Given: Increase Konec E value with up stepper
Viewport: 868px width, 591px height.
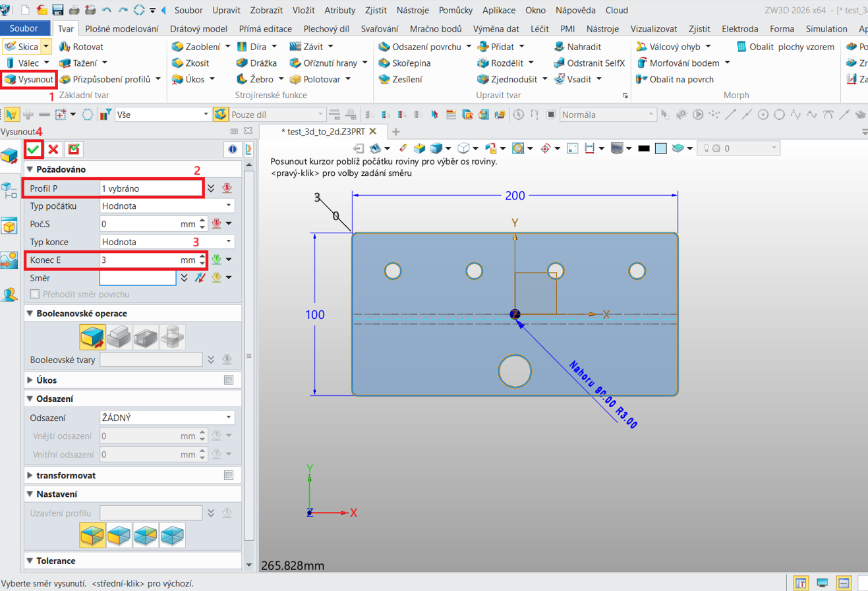Looking at the screenshot, I should point(202,256).
